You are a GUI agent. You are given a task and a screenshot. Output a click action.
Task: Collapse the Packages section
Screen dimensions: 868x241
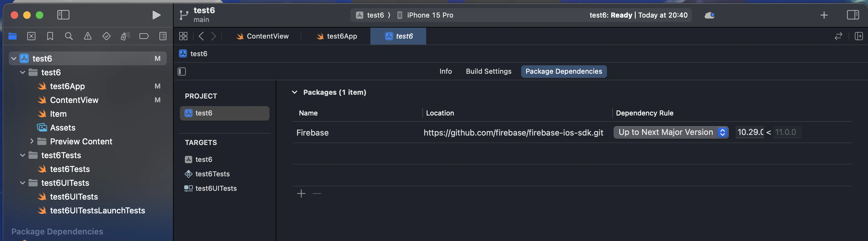point(295,92)
